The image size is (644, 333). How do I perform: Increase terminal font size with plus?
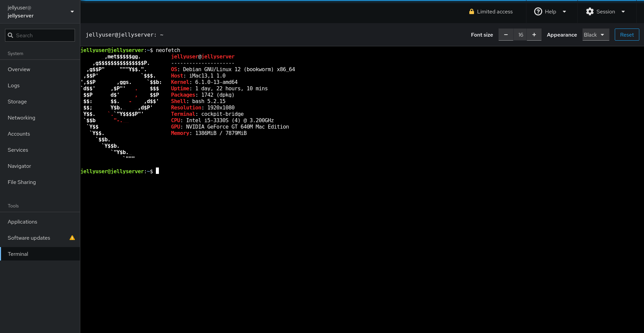pos(534,35)
